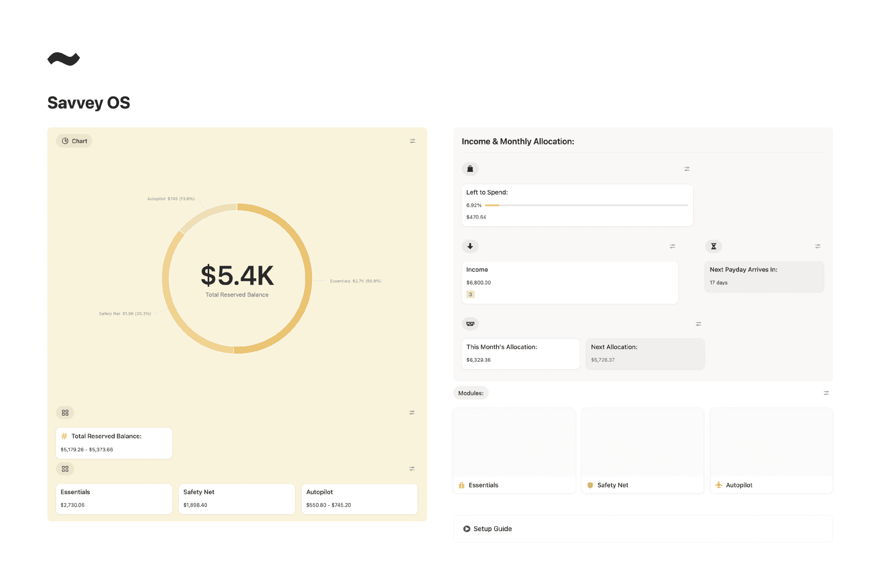882x588 pixels.
Task: Open settings icon for payday view
Action: pos(817,246)
